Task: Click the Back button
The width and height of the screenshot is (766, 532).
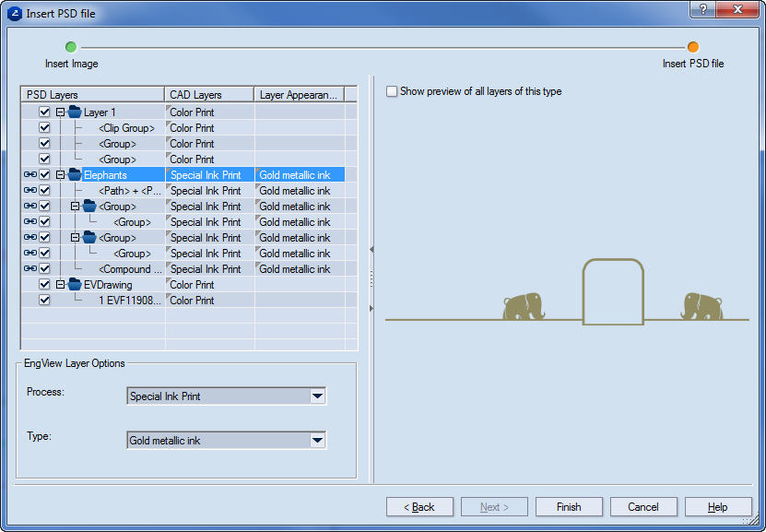Action: (x=419, y=507)
